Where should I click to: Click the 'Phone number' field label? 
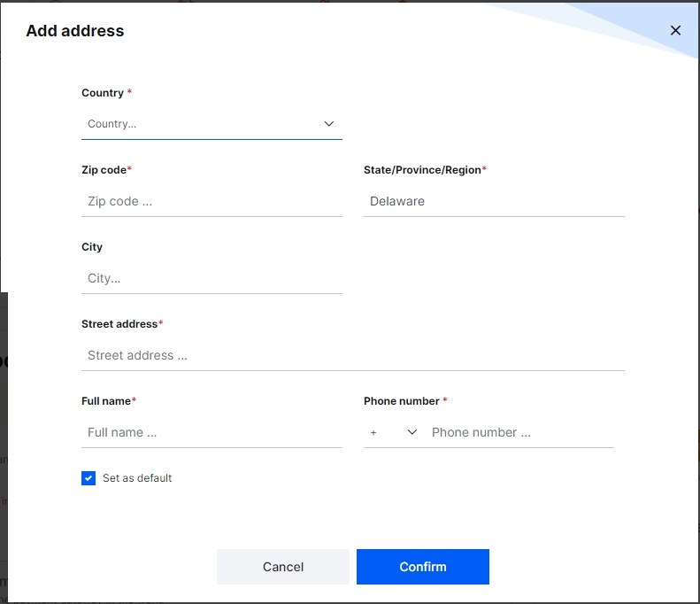pos(402,401)
